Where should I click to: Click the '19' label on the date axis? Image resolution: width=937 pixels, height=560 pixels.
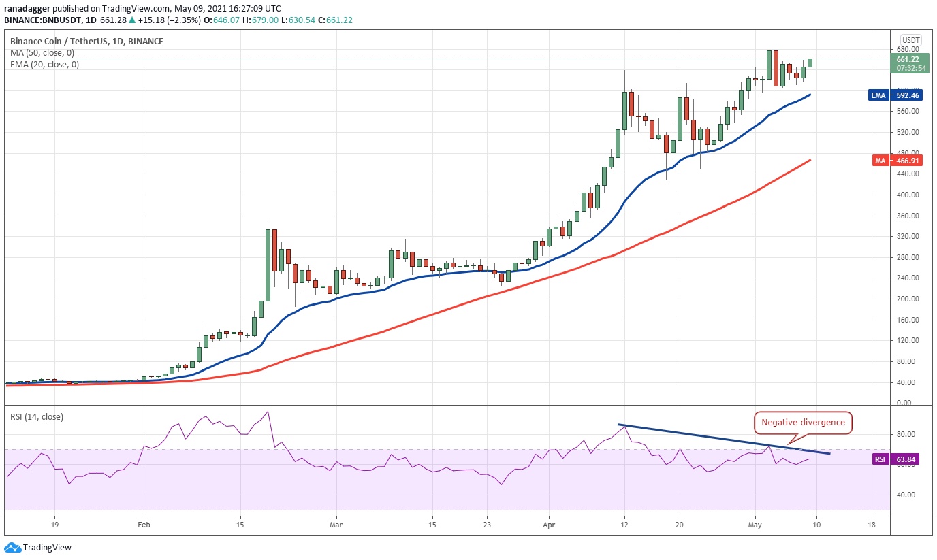(x=55, y=525)
